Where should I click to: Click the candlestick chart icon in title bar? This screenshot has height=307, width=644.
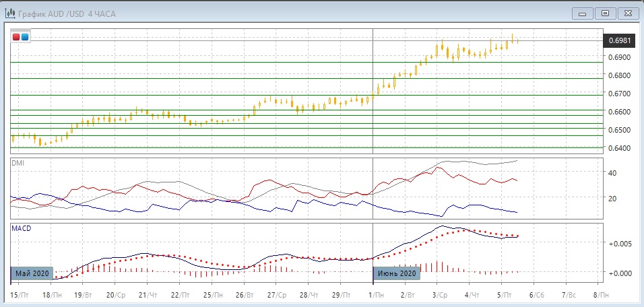pos(11,12)
